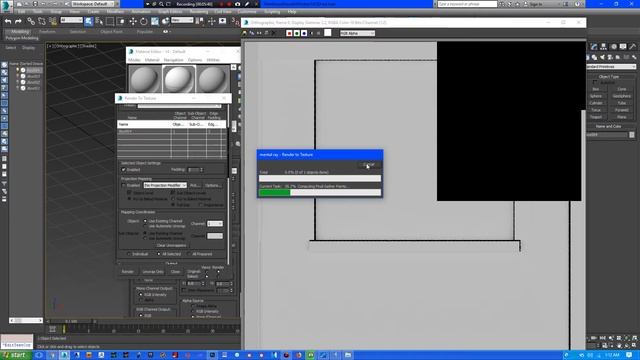Open the Navigation menu in Material Editor
Image resolution: width=640 pixels, height=360 pixels.
pos(173,60)
